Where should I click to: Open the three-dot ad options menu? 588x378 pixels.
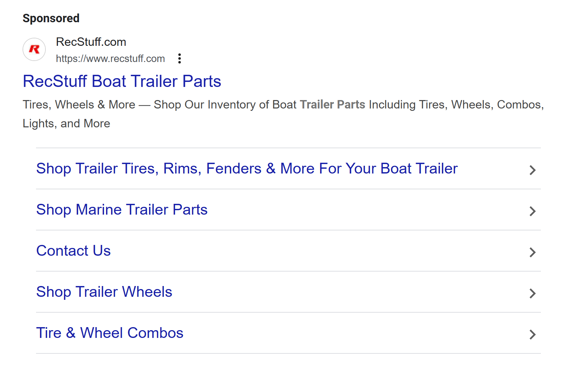(x=180, y=59)
